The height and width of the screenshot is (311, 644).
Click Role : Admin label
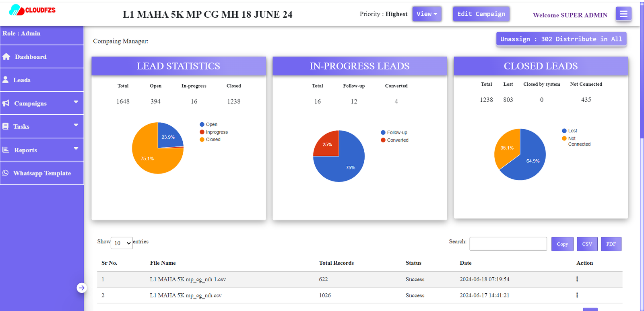coord(21,33)
